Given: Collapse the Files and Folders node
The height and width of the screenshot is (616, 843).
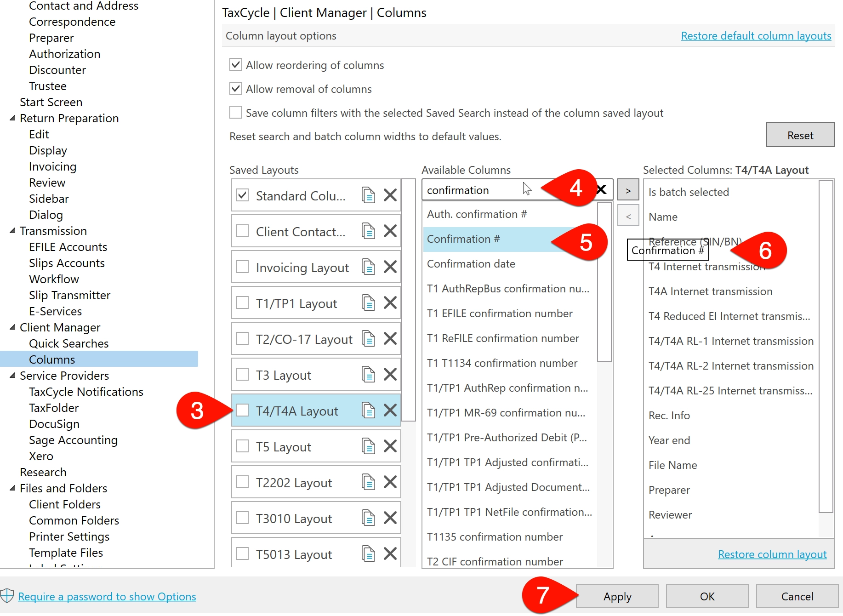Looking at the screenshot, I should coord(12,488).
